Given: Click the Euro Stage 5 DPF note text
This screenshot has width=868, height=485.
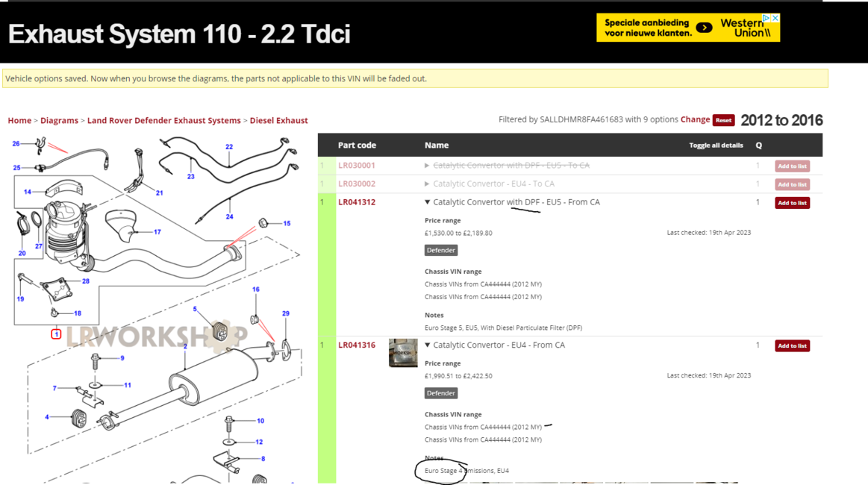Looking at the screenshot, I should coord(503,328).
